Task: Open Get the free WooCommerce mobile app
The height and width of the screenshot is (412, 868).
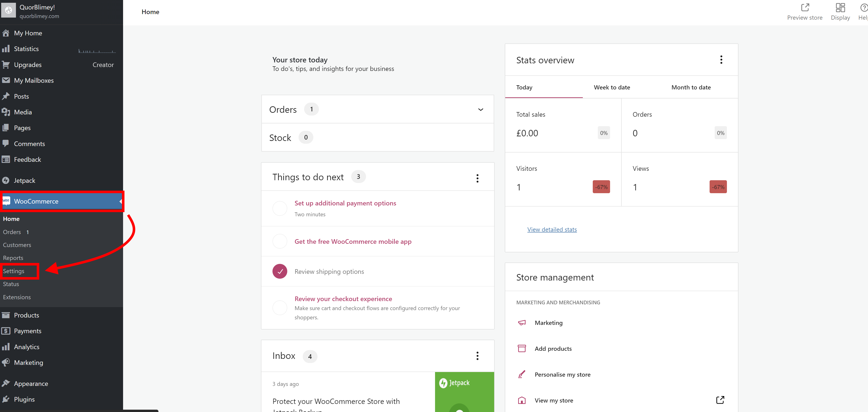Action: [353, 241]
